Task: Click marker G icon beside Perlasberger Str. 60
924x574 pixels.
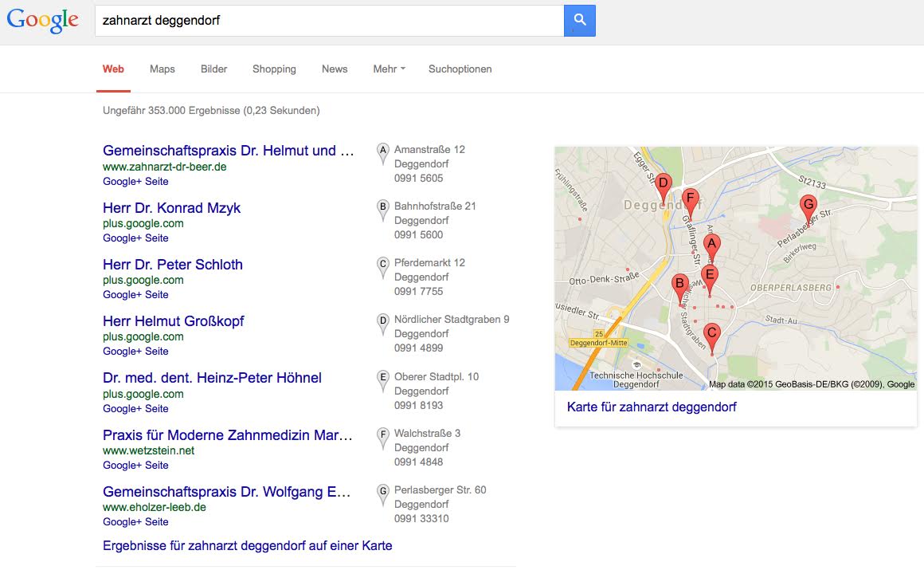Action: pos(383,493)
